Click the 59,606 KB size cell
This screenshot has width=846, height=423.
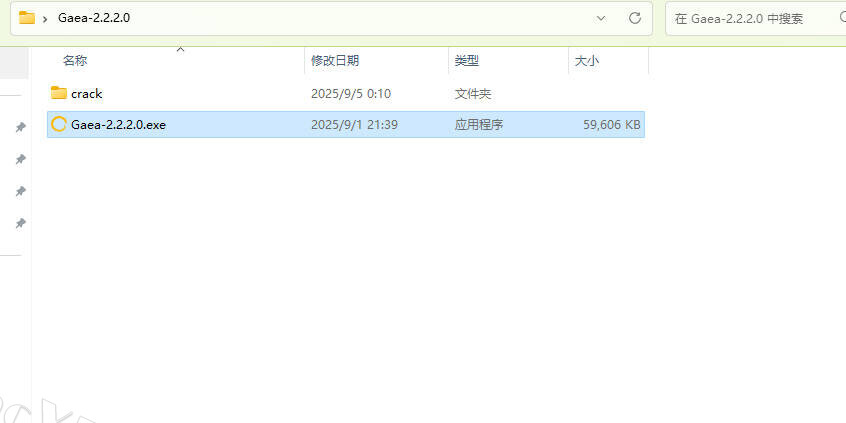[x=612, y=125]
